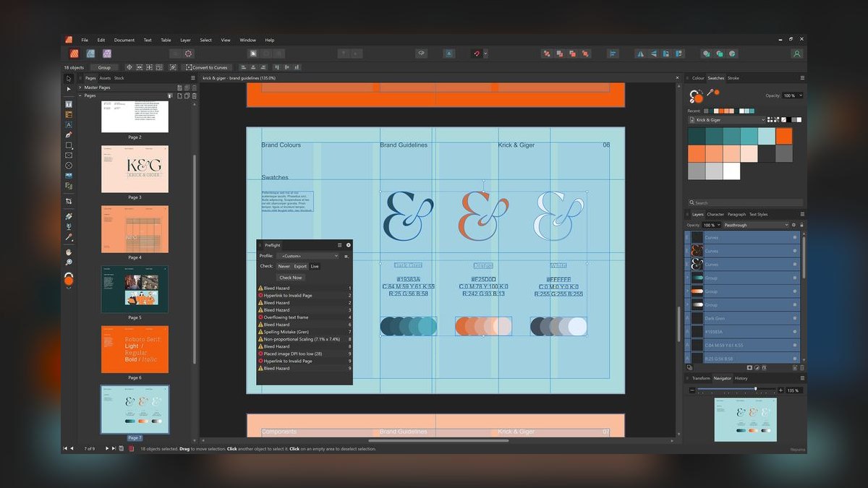
Task: Click the Convert to Curves button
Action: point(207,67)
